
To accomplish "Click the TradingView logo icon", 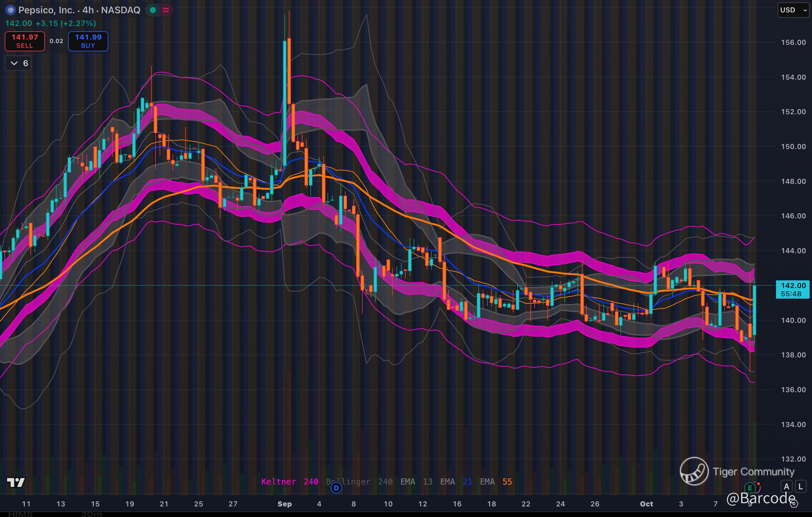I will coord(16,482).
